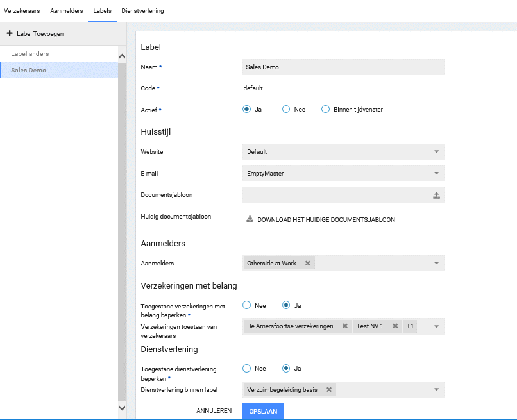Click the upload icon in Documentsjabloon field
The image size is (517, 420).
[x=436, y=196]
